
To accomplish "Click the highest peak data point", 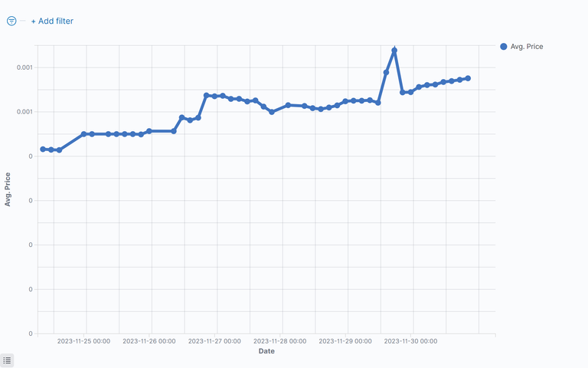I will pos(394,50).
